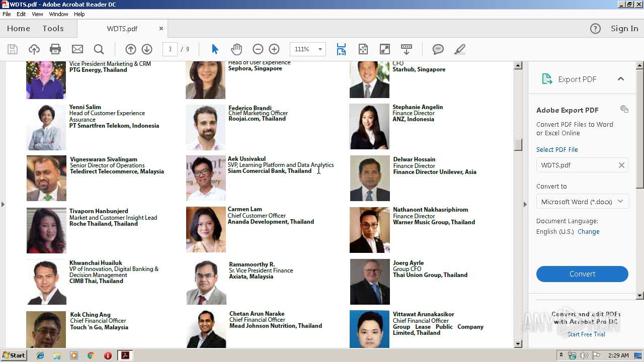Viewport: 644px width, 362px height.
Task: Click Federico Brandi's photo
Action: point(205,127)
